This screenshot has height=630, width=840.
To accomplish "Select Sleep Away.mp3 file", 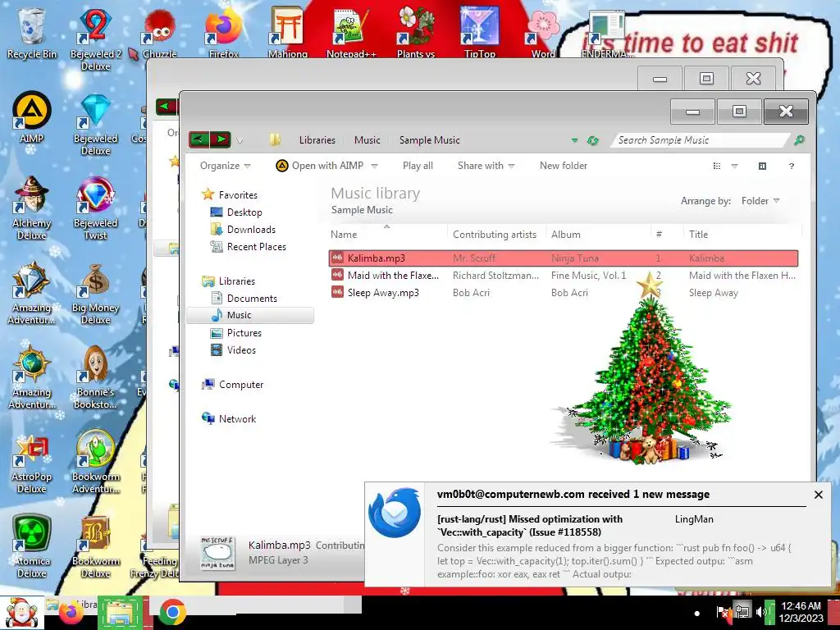I will (x=563, y=293).
